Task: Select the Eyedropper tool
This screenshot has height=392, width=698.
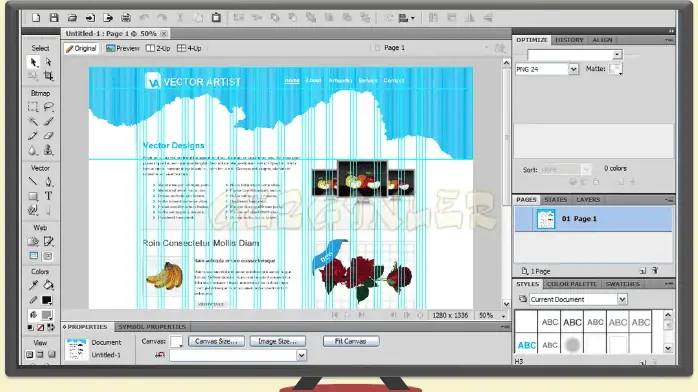Action: tap(33, 285)
